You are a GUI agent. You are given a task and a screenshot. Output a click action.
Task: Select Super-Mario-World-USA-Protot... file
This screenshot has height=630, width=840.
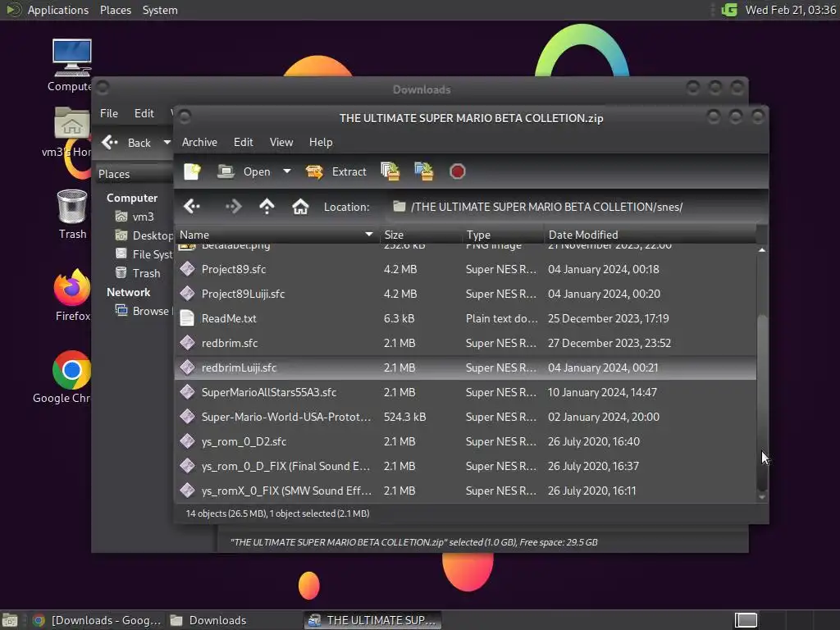pos(465,417)
